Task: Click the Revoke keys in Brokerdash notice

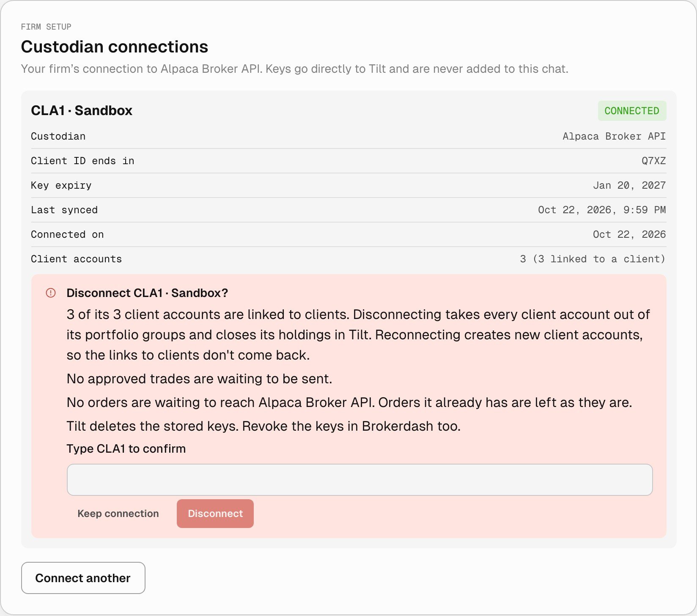Action: tap(263, 426)
